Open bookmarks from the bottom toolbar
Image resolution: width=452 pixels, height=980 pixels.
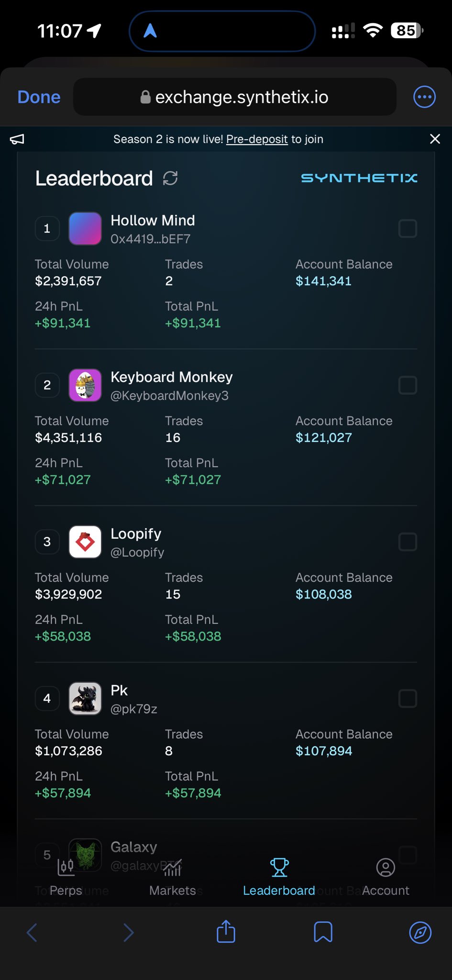[323, 932]
